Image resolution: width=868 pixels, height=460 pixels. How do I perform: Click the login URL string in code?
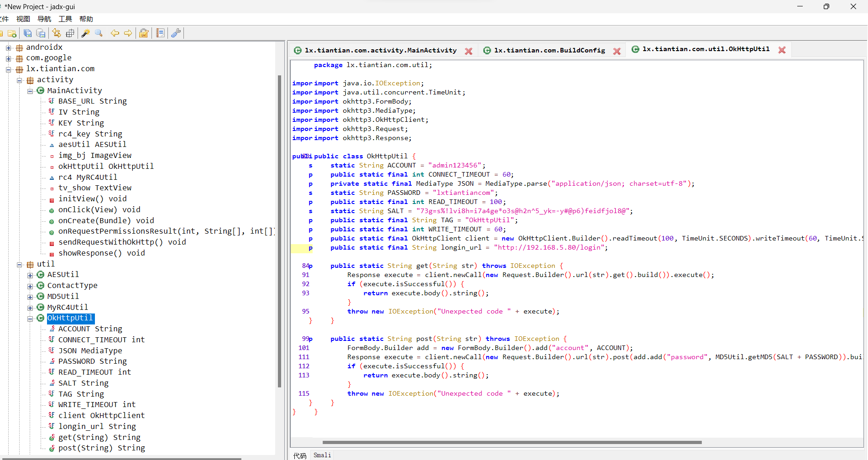(x=550, y=247)
